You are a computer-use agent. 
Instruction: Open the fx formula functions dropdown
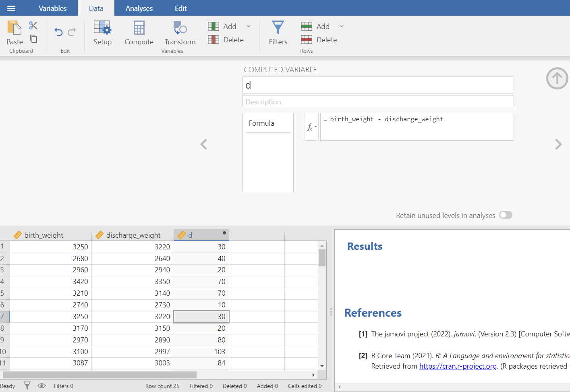point(311,127)
